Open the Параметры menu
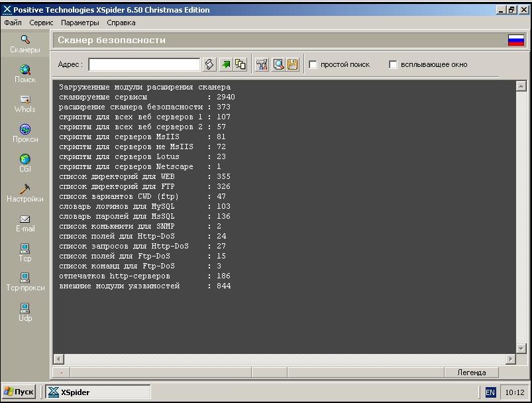Image resolution: width=532 pixels, height=403 pixels. click(x=80, y=23)
